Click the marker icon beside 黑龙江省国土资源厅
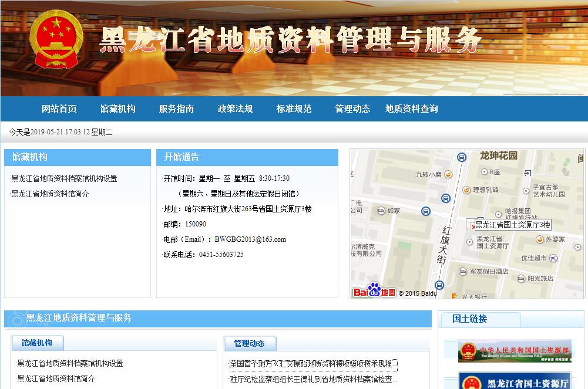 click(470, 242)
